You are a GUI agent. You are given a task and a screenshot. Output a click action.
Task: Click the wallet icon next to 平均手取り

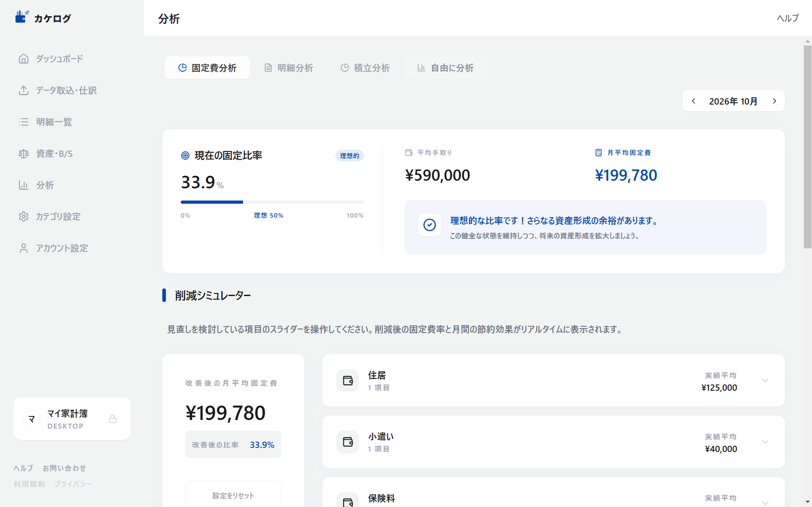coord(409,153)
